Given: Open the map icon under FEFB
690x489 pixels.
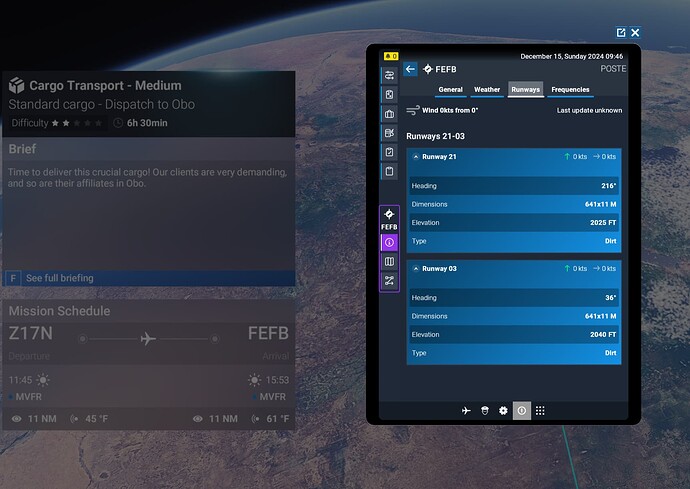Looking at the screenshot, I should 389,262.
